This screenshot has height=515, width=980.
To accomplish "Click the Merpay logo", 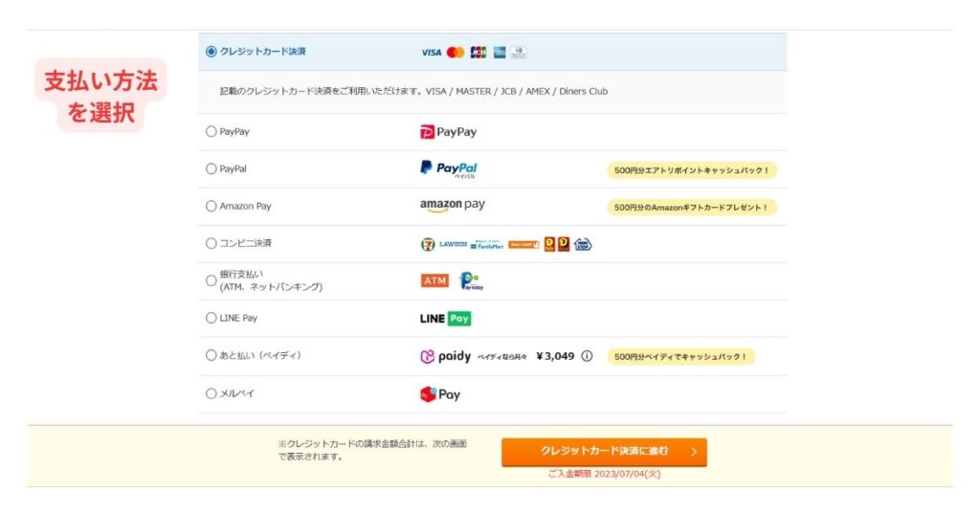I will (x=440, y=394).
